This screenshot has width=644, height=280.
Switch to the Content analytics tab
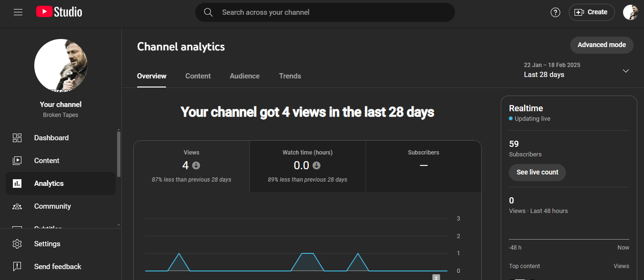point(198,76)
